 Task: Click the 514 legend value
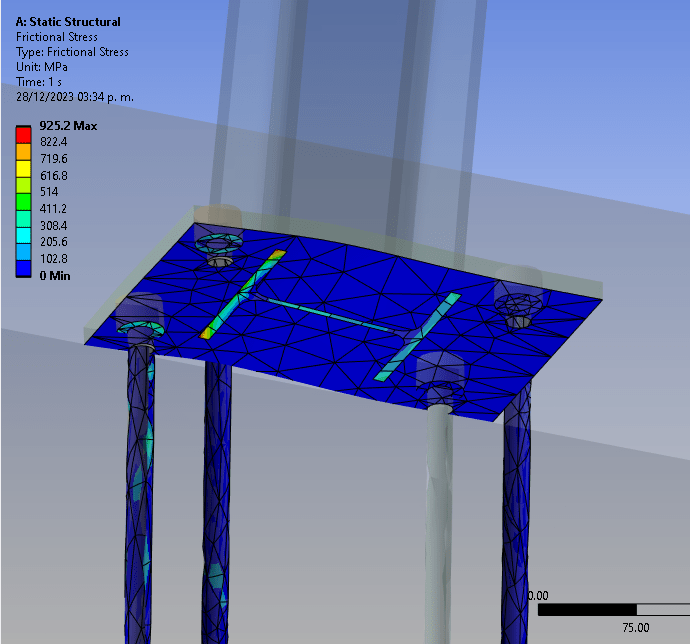[52, 191]
